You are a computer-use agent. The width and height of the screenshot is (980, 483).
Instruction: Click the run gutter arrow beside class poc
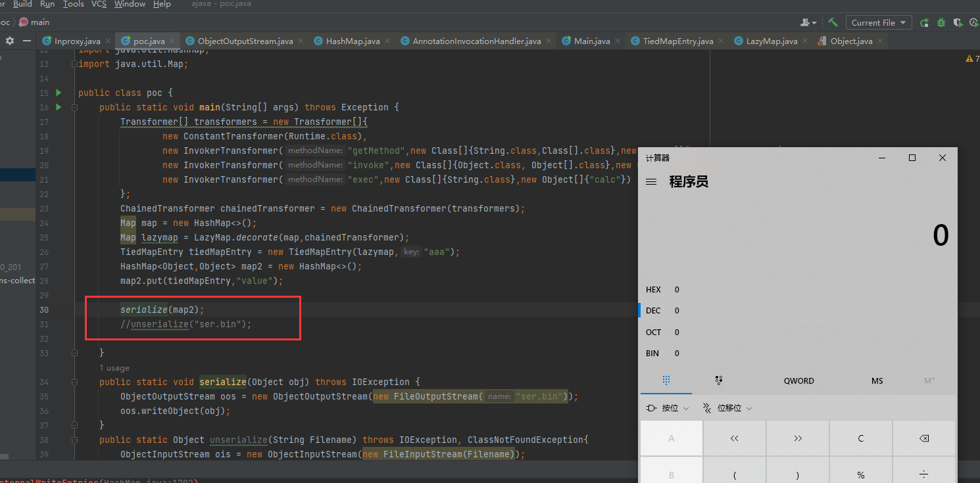click(59, 93)
